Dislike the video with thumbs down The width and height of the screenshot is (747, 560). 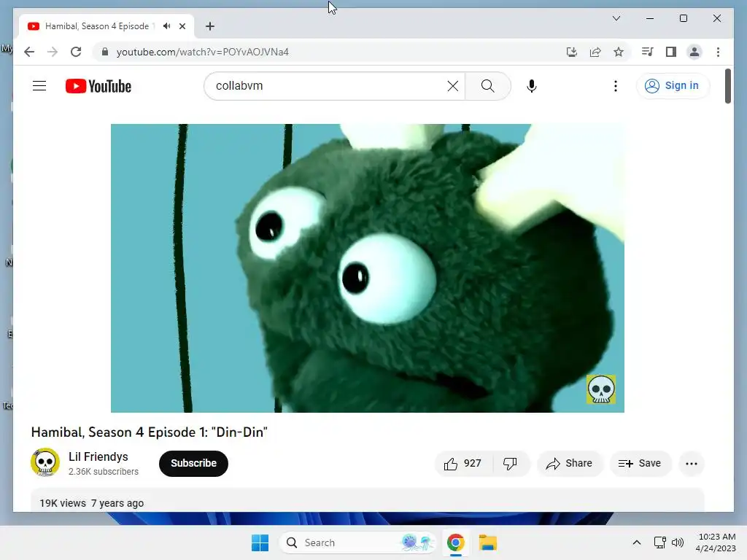(x=510, y=463)
